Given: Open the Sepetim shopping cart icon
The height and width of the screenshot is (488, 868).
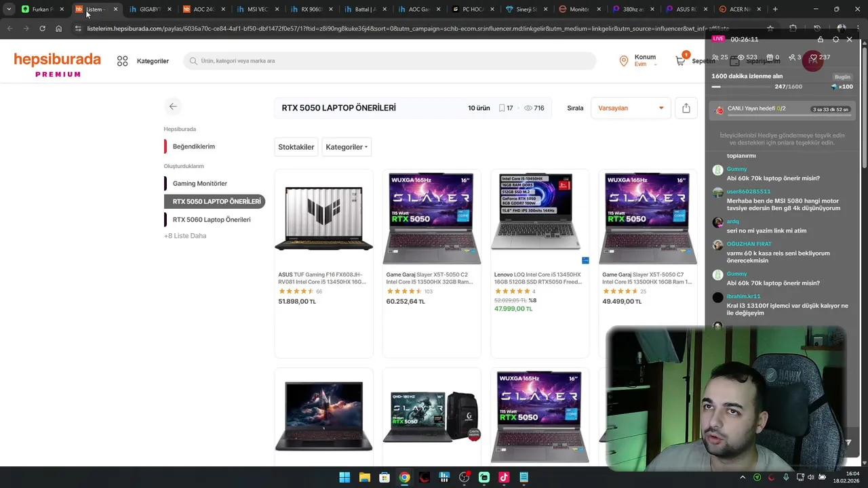Looking at the screenshot, I should pos(680,61).
